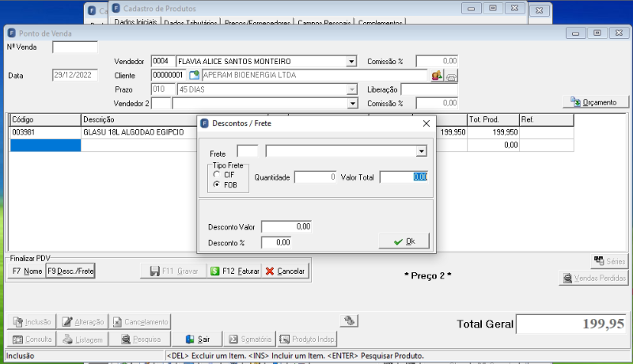Click the tool icon button above Somatória
Screen dimensions: 633x364
(349, 320)
